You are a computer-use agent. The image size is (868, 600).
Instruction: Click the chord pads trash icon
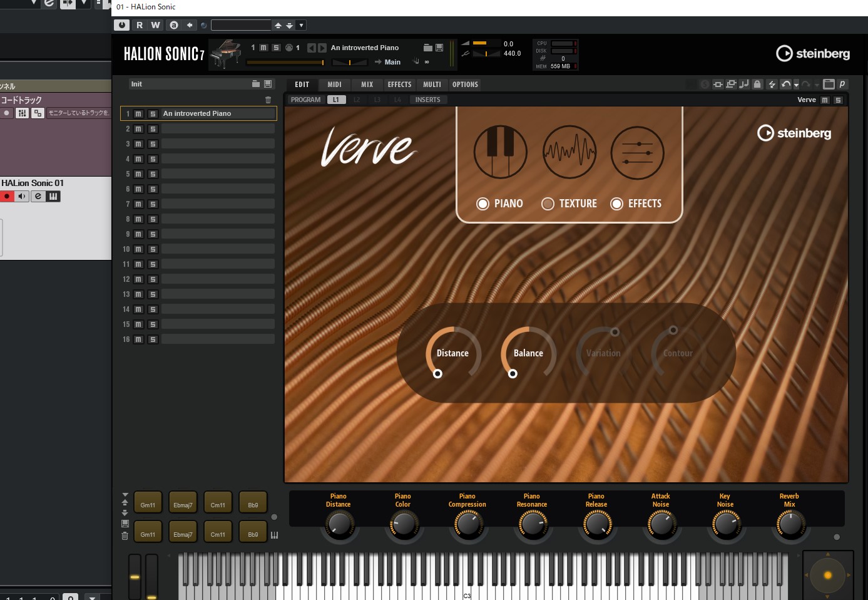[x=125, y=535]
